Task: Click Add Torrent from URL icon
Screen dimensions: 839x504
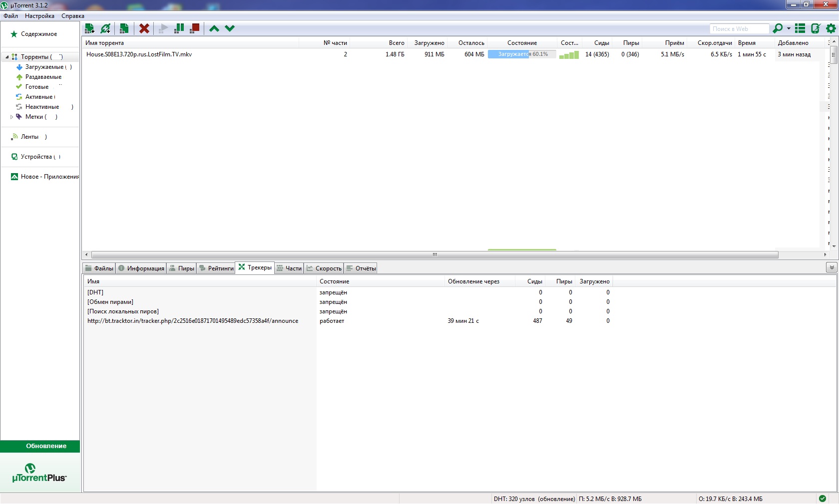Action: [105, 28]
